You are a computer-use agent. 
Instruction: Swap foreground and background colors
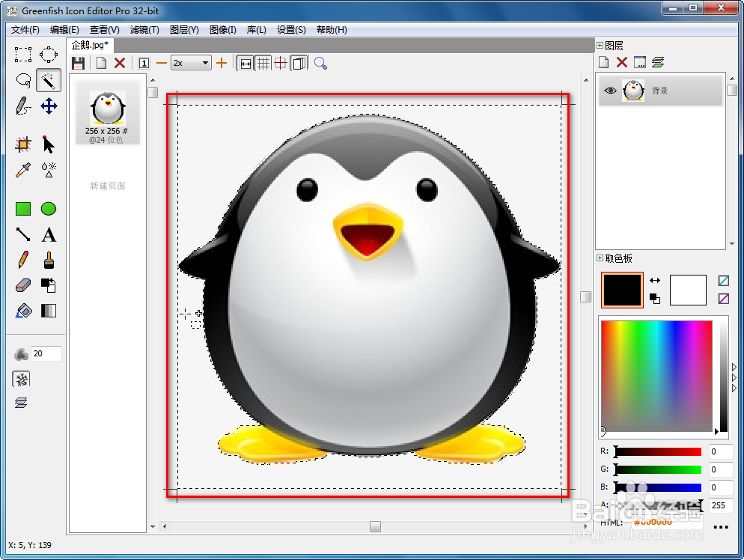(x=655, y=281)
